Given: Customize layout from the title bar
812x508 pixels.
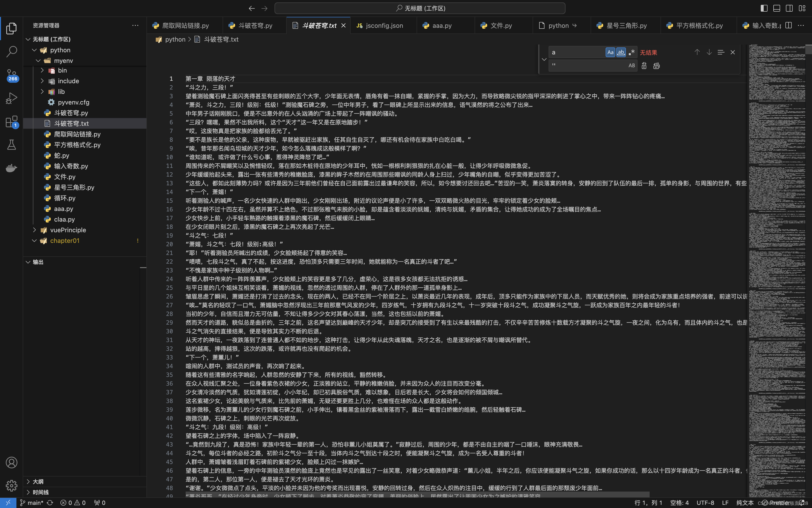Looking at the screenshot, I should (x=802, y=8).
